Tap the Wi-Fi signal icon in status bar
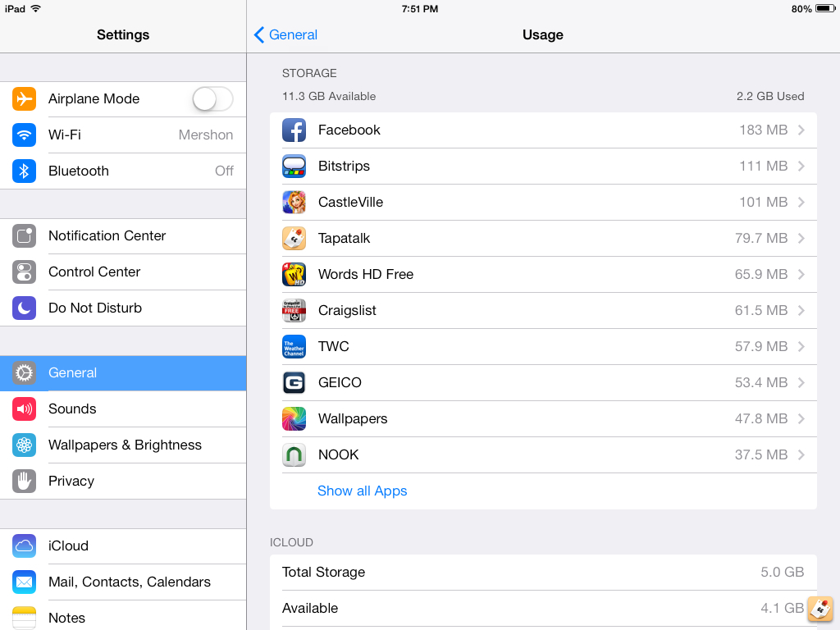 36,8
